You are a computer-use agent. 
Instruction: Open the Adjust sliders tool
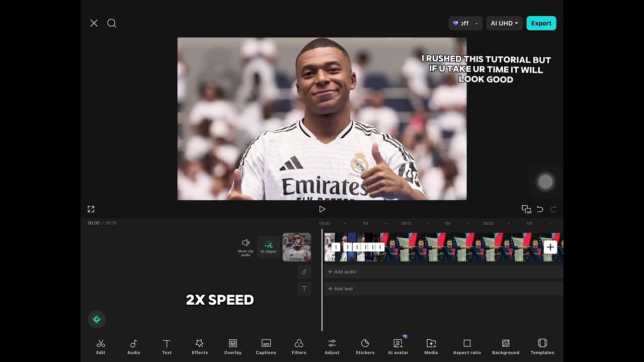(x=332, y=347)
